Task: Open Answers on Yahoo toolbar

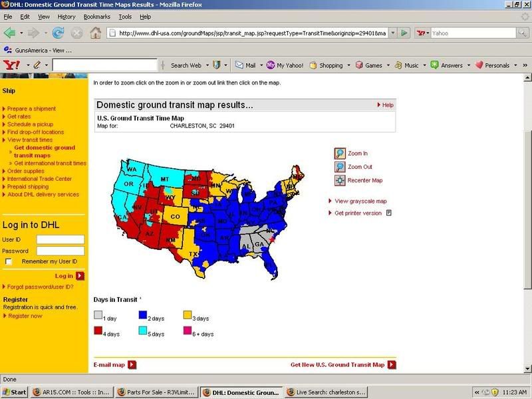Action: 446,65
